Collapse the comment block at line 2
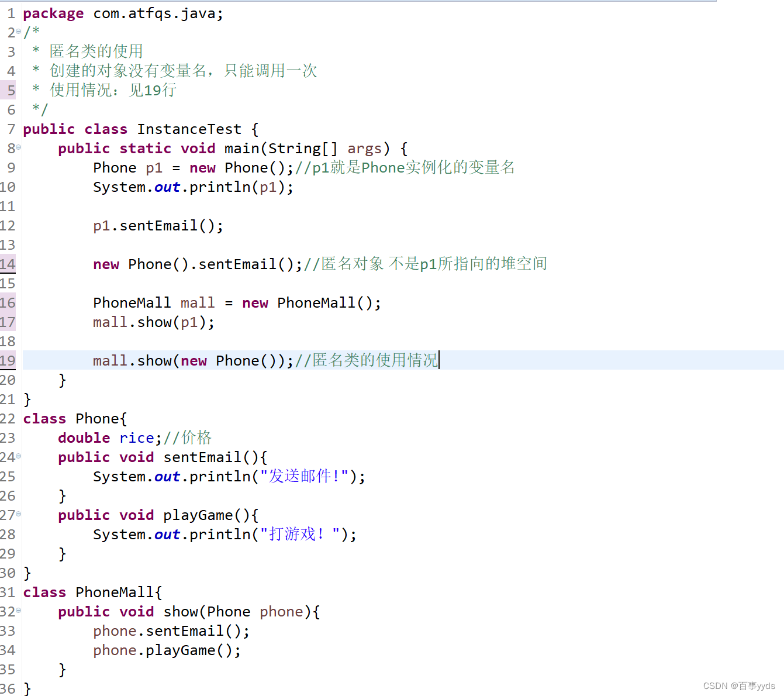This screenshot has height=696, width=784. point(18,32)
